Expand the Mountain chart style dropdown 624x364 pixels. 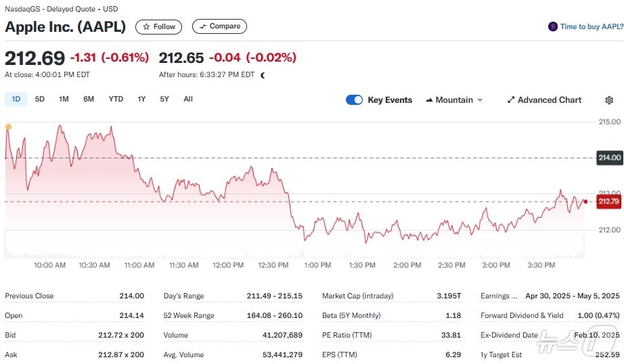(x=480, y=100)
